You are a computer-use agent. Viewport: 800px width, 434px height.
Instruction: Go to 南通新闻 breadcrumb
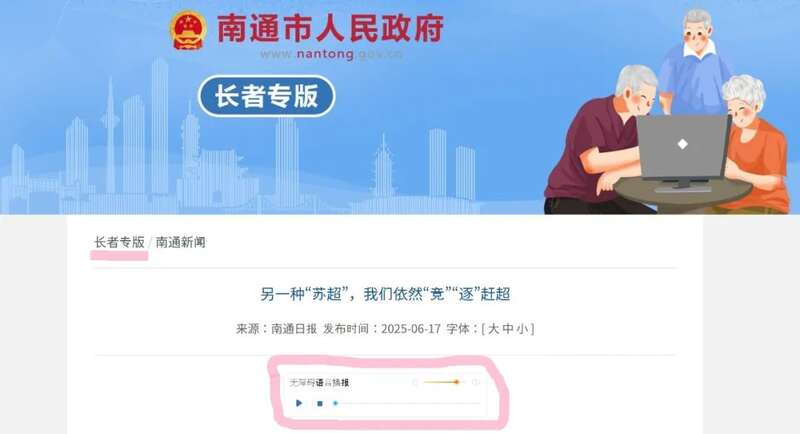(x=181, y=242)
